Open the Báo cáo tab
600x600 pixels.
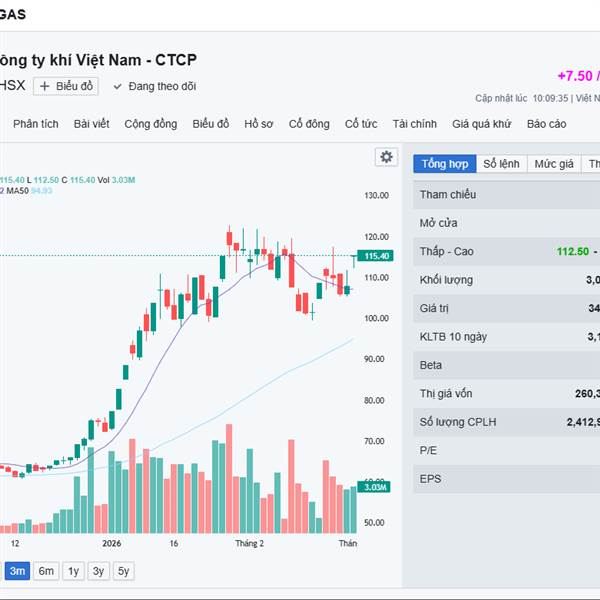point(546,124)
